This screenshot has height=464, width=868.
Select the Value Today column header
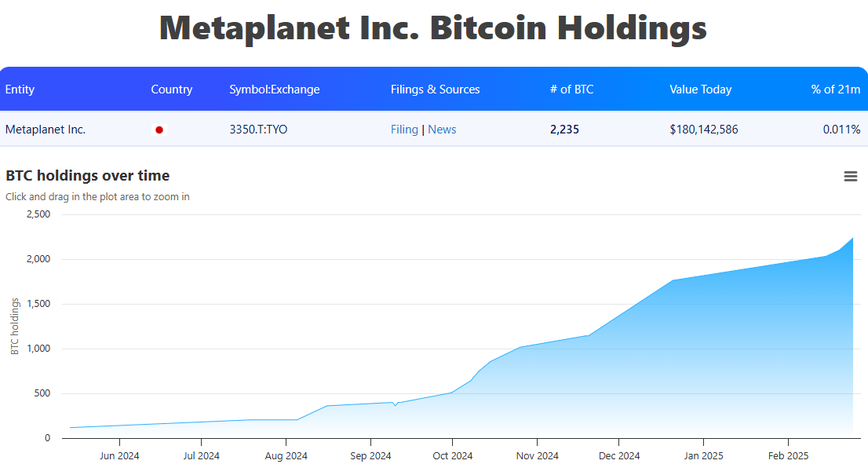[700, 90]
